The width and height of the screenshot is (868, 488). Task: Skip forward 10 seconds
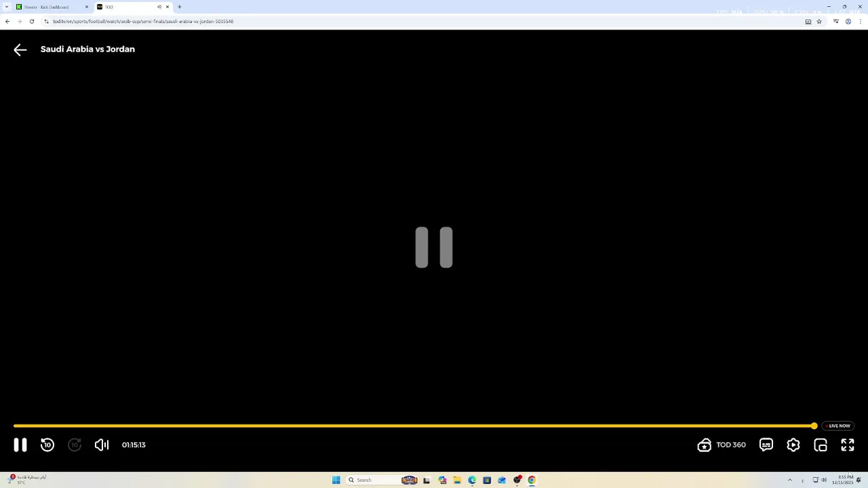point(75,445)
